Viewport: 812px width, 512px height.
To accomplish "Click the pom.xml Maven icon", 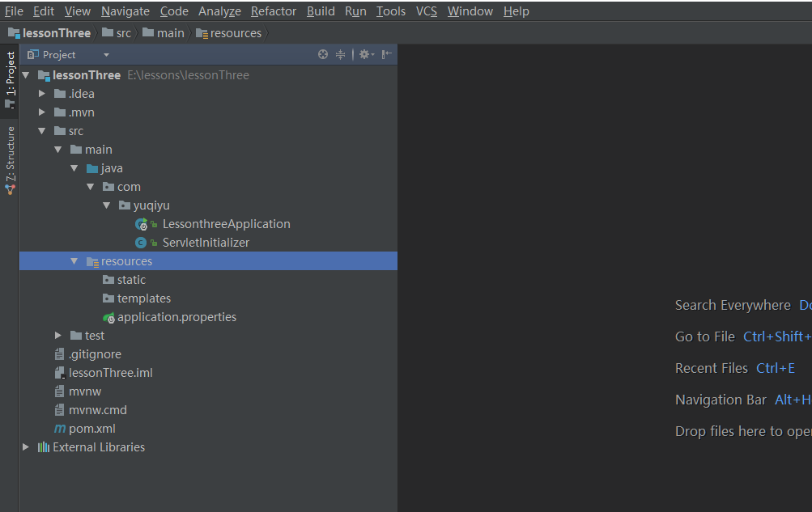I will 60,429.
